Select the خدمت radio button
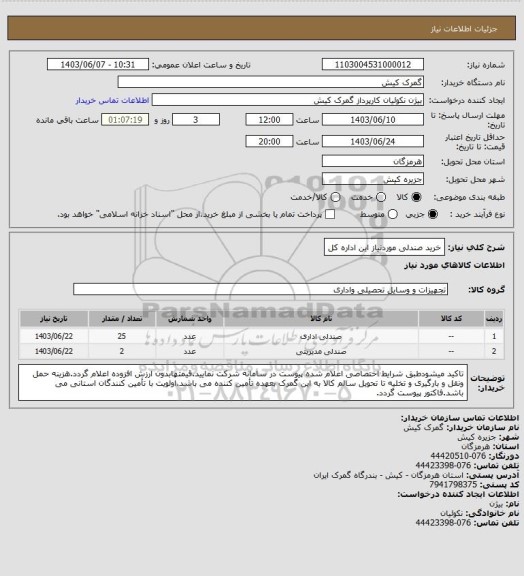Viewport: 524px width, 576px height. pos(381,197)
